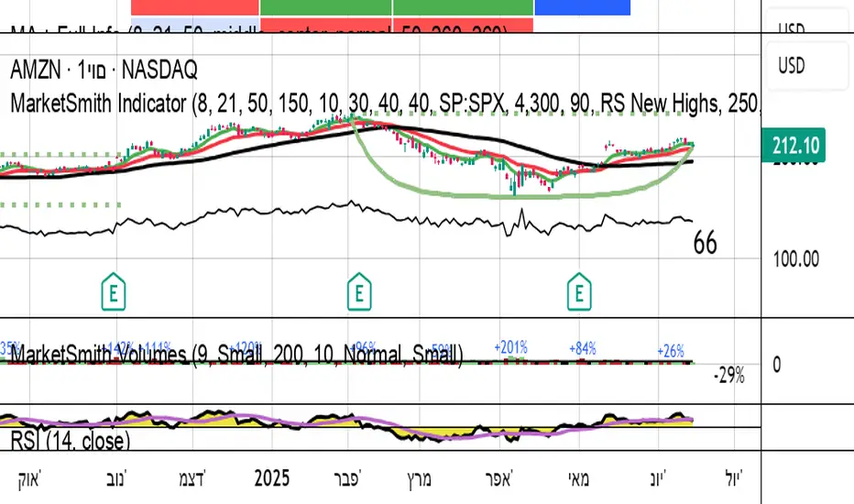Click the 2025 label on time axis

point(272,478)
